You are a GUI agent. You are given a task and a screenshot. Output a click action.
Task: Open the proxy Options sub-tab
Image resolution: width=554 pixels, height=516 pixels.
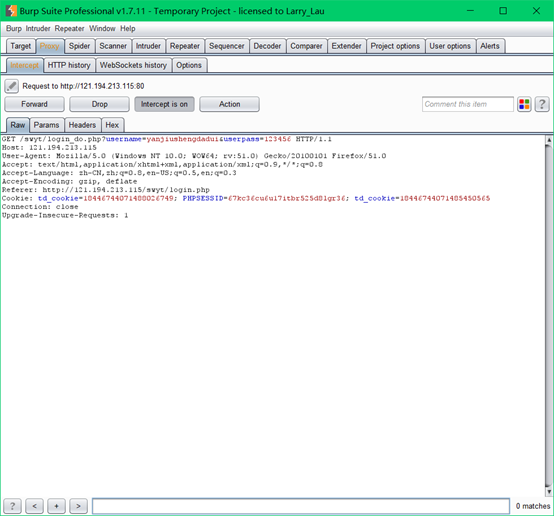(x=189, y=65)
